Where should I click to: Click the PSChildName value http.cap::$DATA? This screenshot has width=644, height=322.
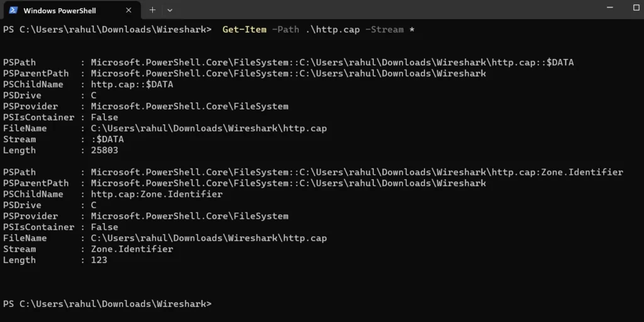coord(132,85)
